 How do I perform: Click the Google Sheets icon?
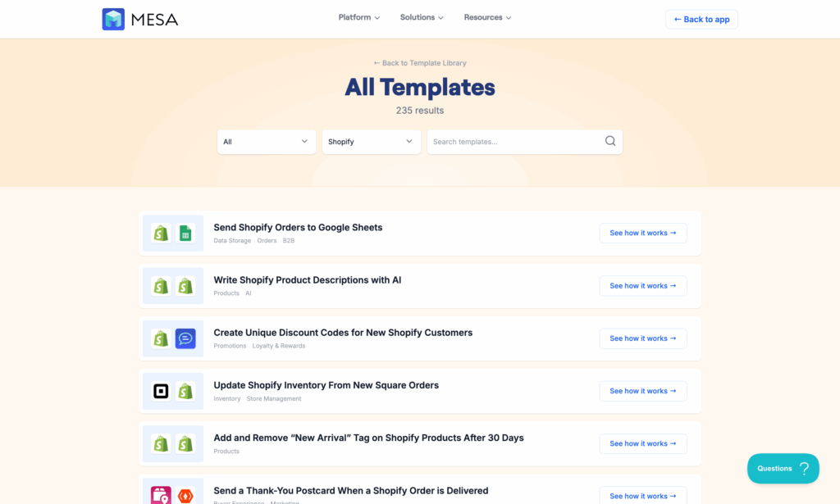tap(185, 234)
